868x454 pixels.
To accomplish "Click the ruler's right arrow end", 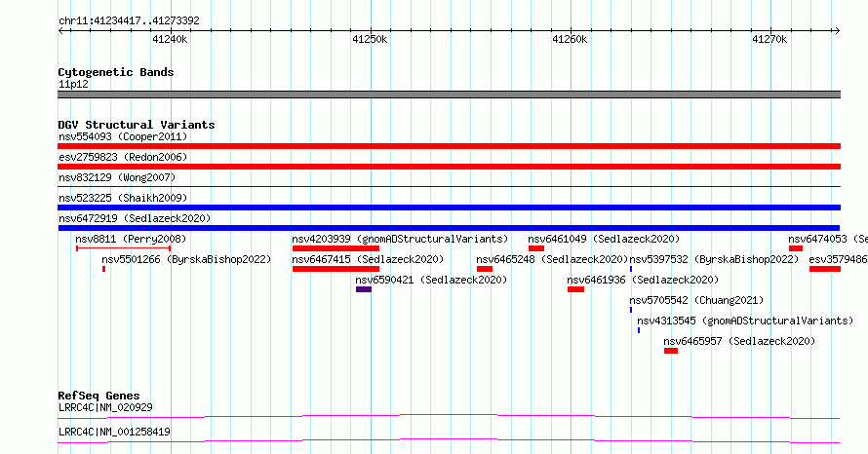I will (837, 31).
